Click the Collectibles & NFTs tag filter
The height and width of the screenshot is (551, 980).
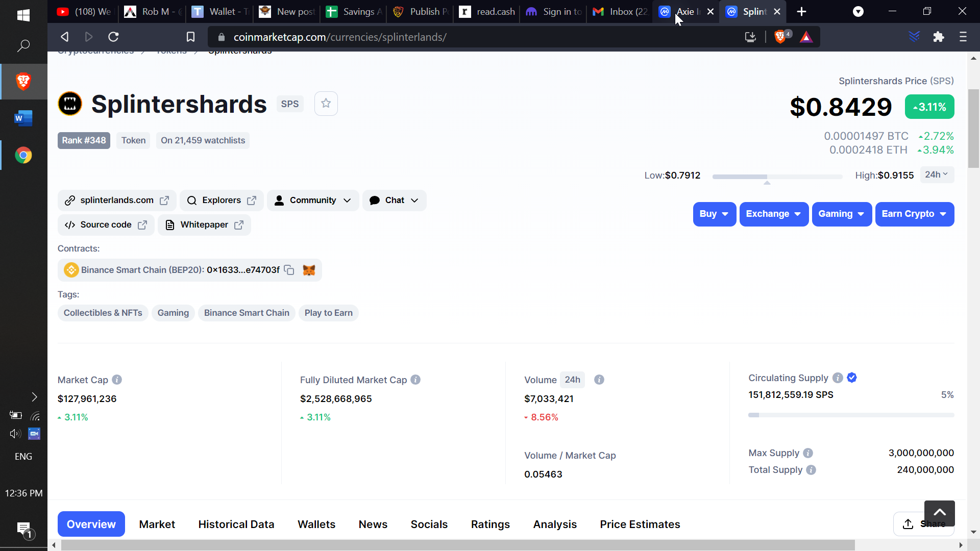(x=102, y=313)
